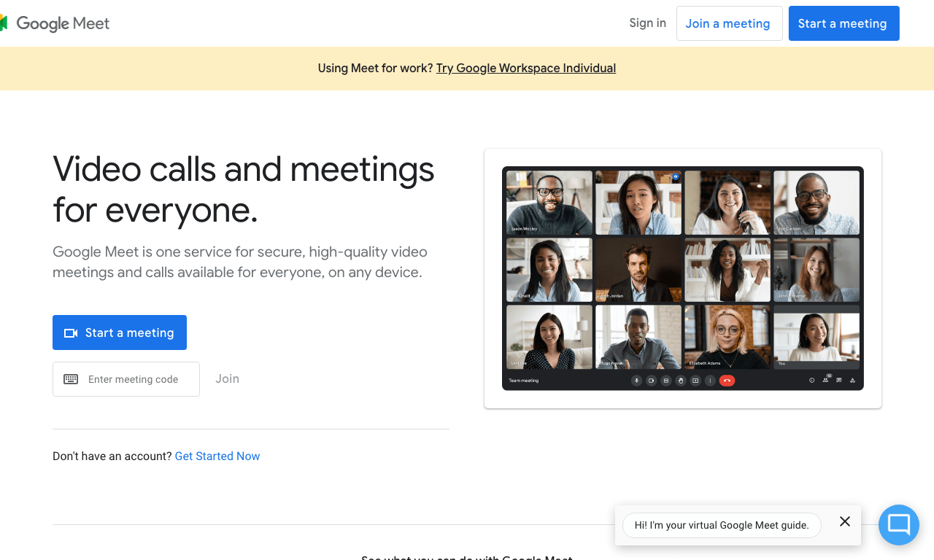Screen dimensions: 934x560
Task: Open the Try Google Workspace Individual link
Action: coord(526,68)
